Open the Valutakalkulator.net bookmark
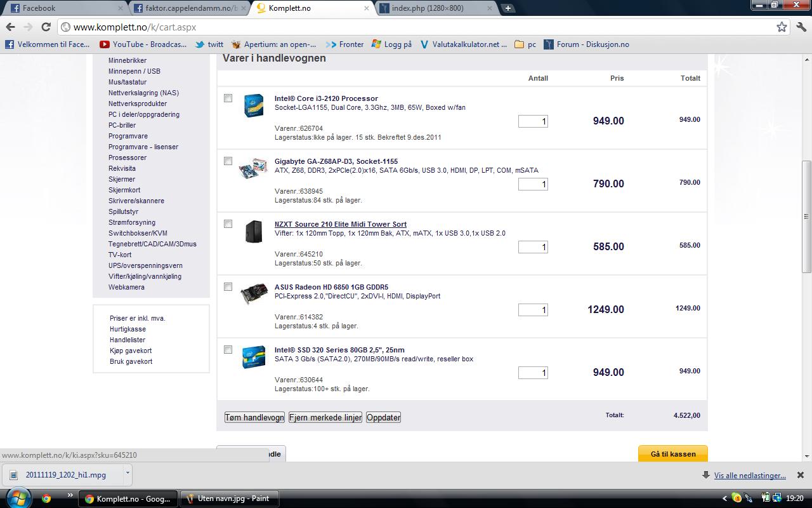Image resolution: width=812 pixels, height=508 pixels. 463,44
